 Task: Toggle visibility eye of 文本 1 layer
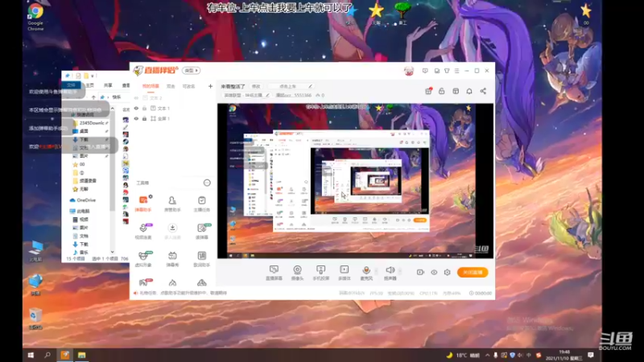[136, 109]
